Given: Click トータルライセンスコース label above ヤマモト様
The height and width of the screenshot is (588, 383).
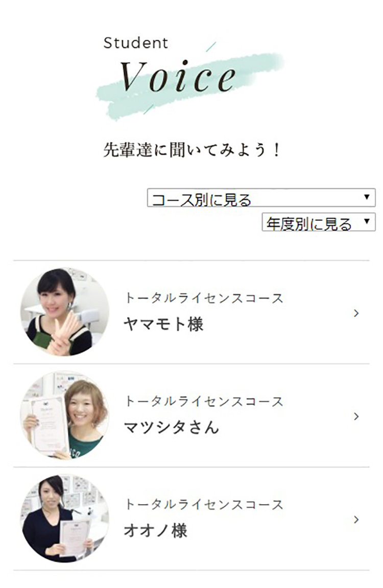Looking at the screenshot, I should coord(204,298).
